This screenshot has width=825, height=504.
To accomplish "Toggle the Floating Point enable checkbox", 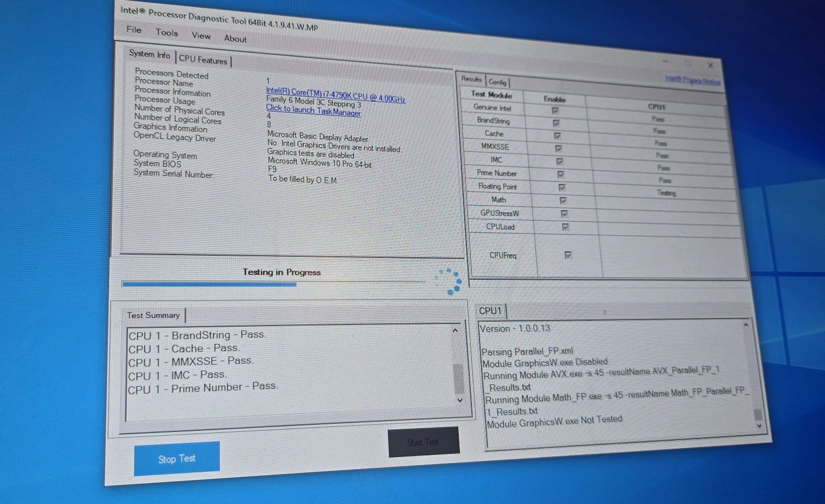I will [562, 188].
